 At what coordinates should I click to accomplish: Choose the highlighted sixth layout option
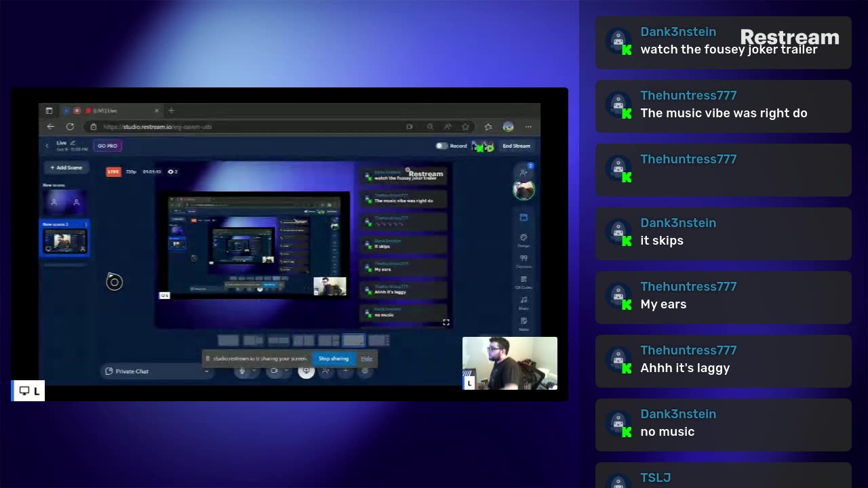[353, 340]
